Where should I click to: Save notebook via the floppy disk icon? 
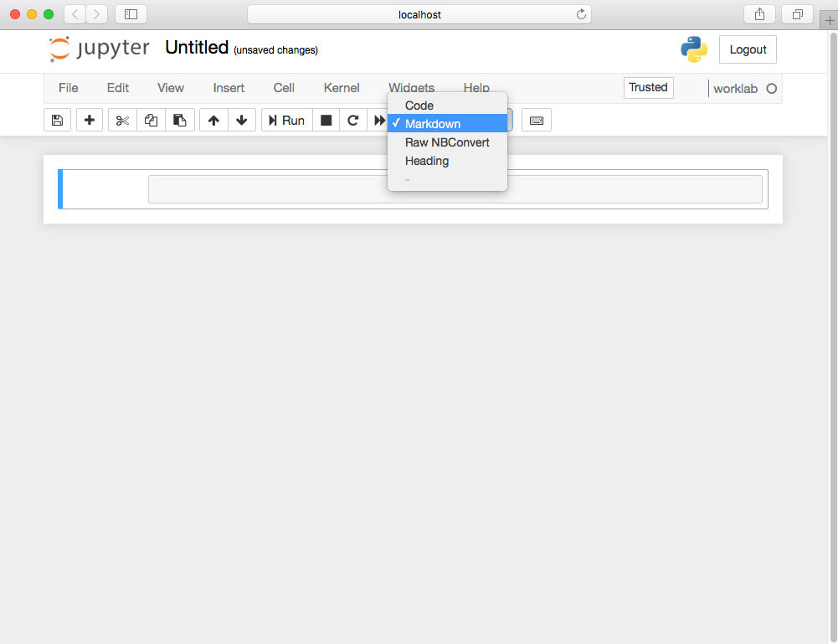pyautogui.click(x=57, y=120)
